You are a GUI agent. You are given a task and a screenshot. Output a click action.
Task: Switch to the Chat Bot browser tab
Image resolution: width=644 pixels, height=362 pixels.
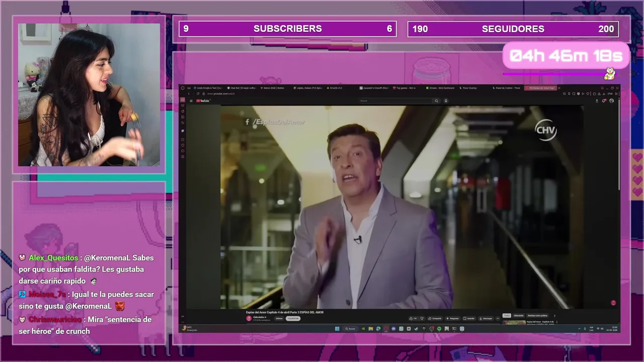click(x=242, y=88)
